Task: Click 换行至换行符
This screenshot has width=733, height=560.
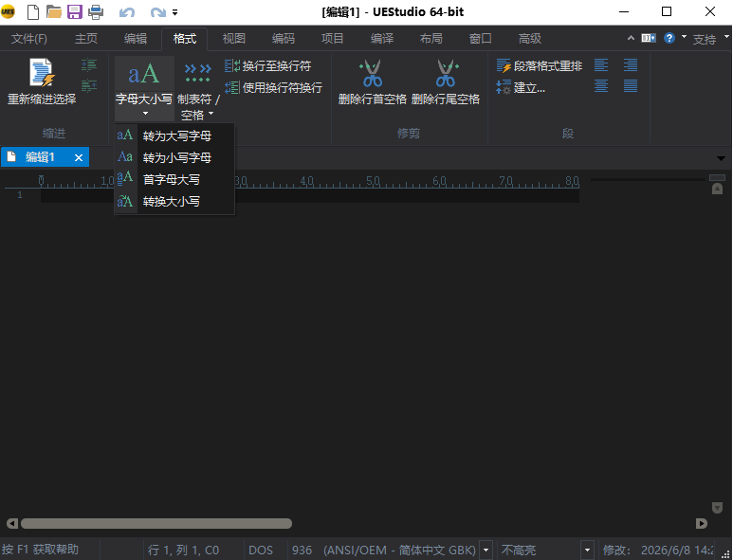Action: pos(267,66)
